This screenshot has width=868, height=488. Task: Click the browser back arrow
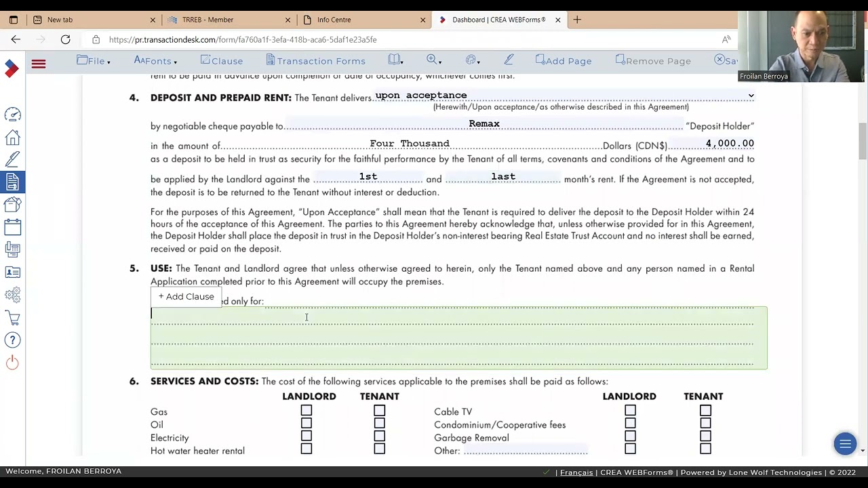coord(16,39)
